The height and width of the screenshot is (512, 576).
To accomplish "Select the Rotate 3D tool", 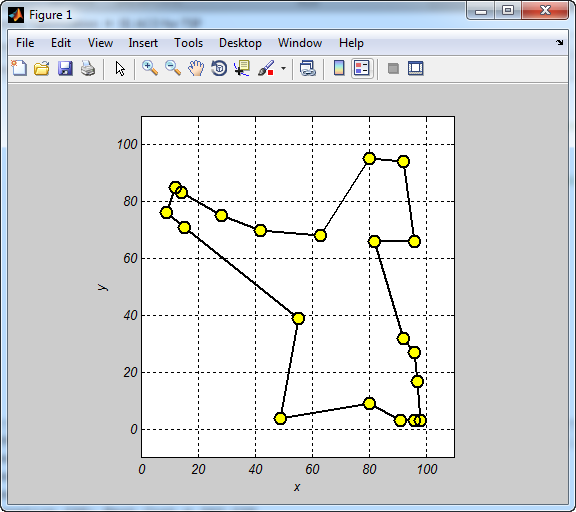I will (219, 68).
